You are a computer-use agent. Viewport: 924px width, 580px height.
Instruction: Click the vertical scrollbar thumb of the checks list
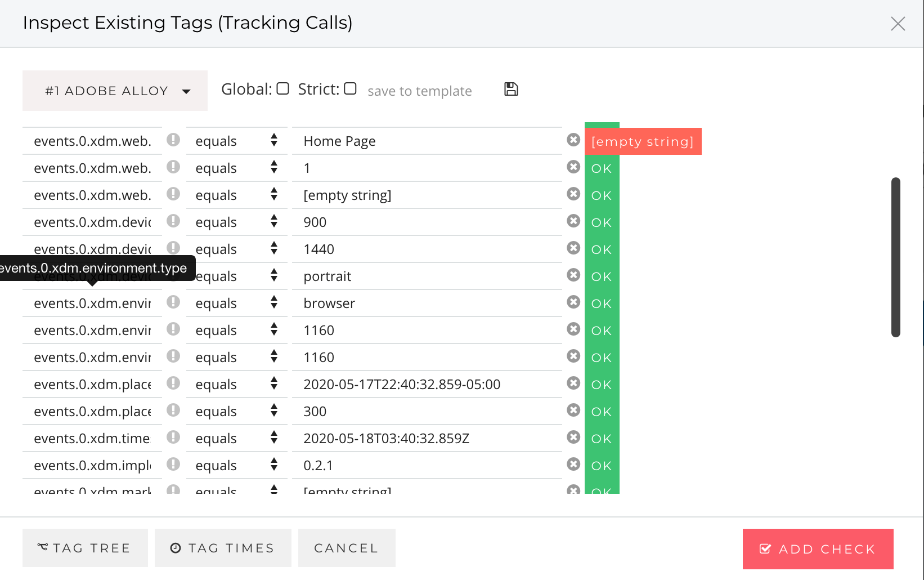896,257
